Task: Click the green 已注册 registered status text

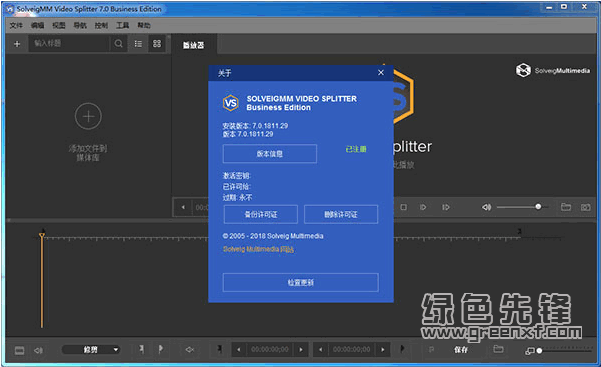Action: click(356, 149)
